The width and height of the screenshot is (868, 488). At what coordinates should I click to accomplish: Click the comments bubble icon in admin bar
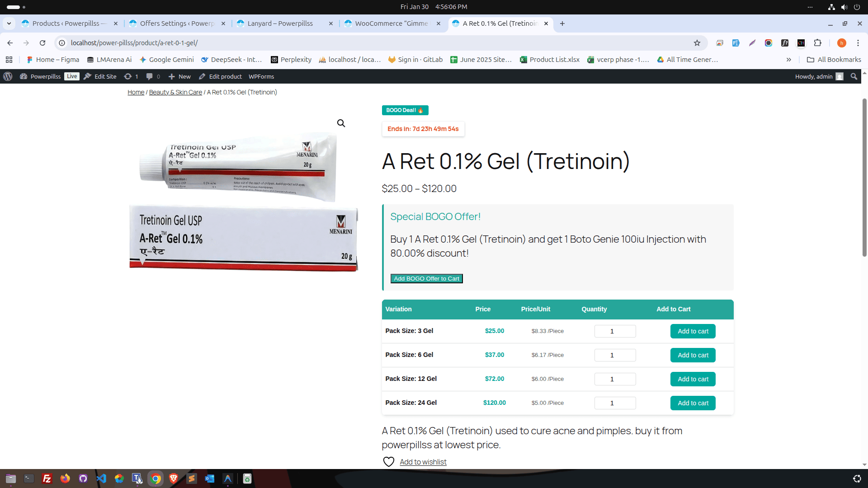[x=150, y=76]
